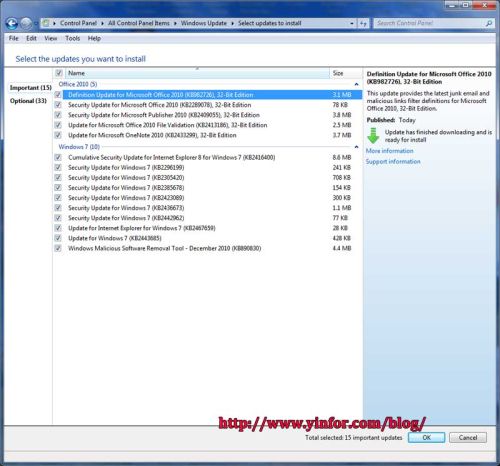Click Windows 7 (10) group heading
The image size is (500, 466).
click(x=79, y=147)
